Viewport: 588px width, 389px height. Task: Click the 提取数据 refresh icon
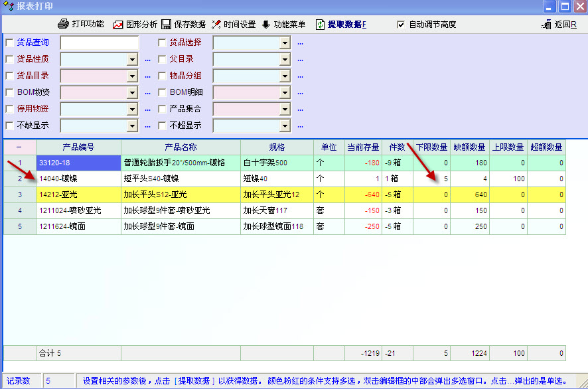point(321,25)
